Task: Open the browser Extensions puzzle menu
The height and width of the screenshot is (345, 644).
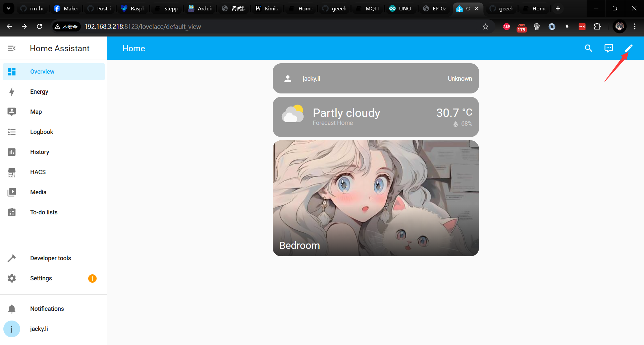Action: [x=597, y=26]
